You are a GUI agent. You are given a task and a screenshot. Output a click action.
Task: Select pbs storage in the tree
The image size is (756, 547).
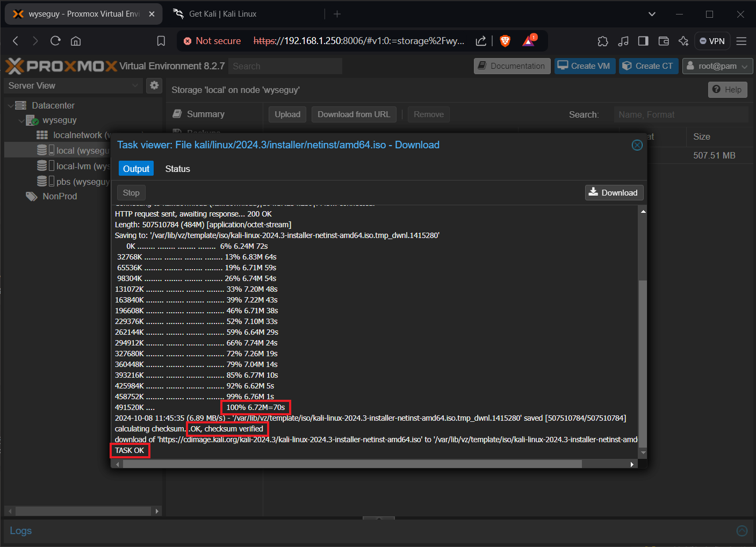[83, 182]
